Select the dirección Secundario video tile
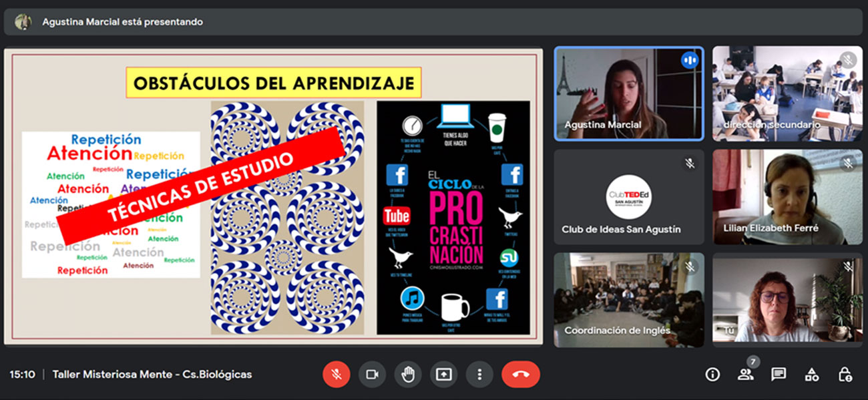The image size is (868, 400). click(787, 93)
